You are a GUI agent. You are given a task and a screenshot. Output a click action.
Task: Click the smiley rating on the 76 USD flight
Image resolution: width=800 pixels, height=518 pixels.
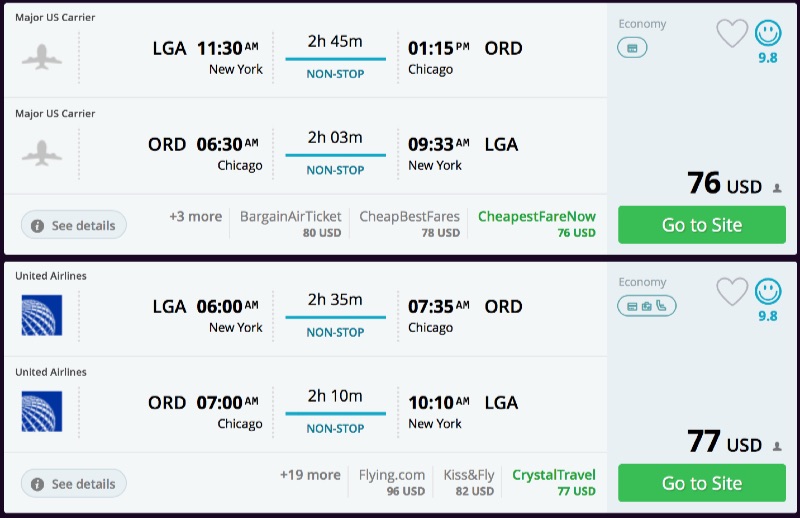click(x=768, y=34)
